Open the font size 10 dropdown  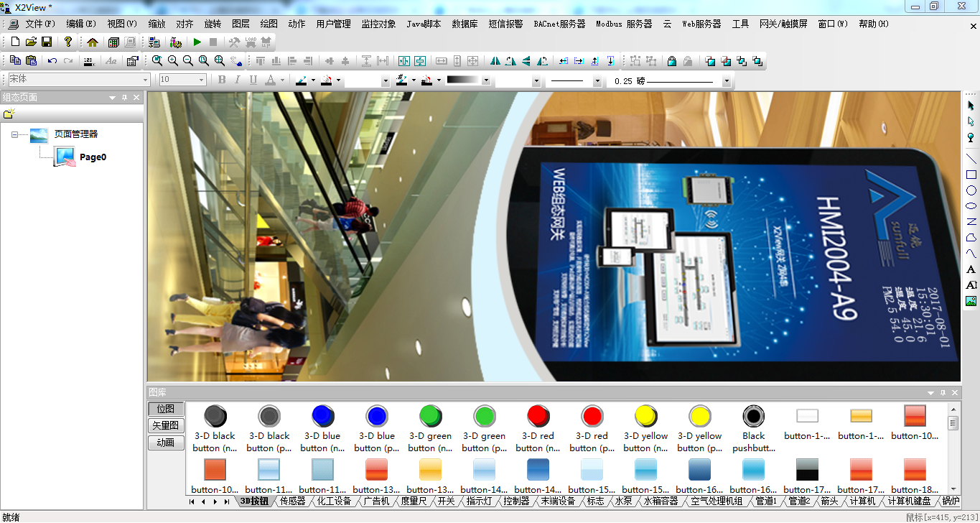pos(202,80)
